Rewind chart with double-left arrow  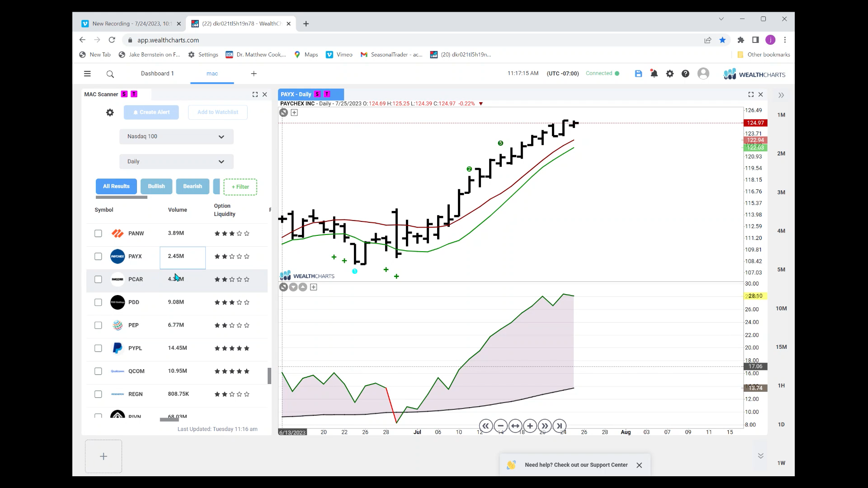486,426
